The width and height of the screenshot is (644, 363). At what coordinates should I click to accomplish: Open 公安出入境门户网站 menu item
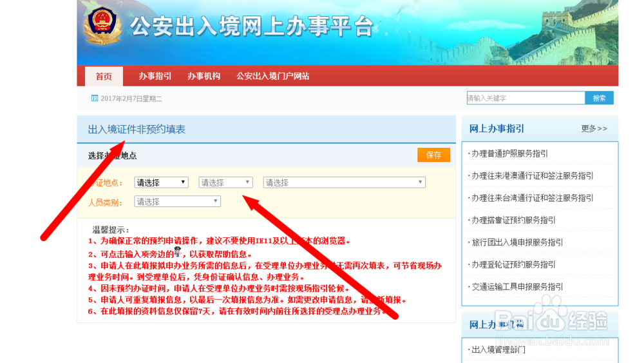coord(272,76)
